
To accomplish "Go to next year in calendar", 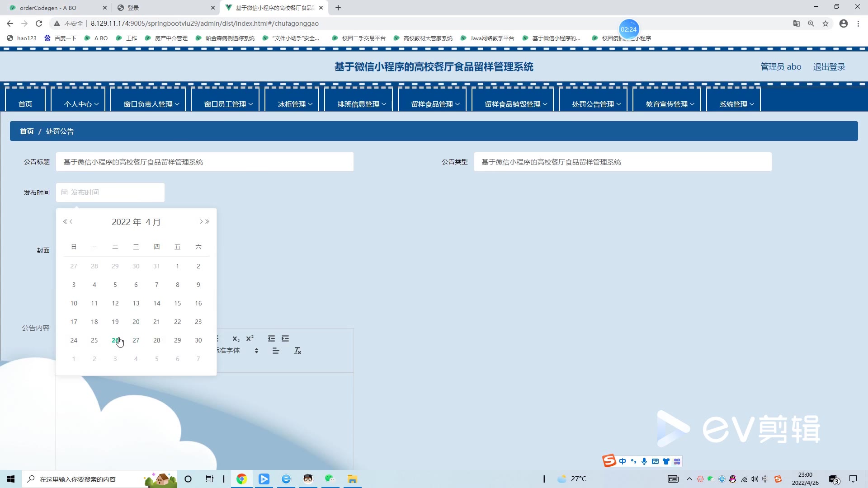I will pos(208,221).
